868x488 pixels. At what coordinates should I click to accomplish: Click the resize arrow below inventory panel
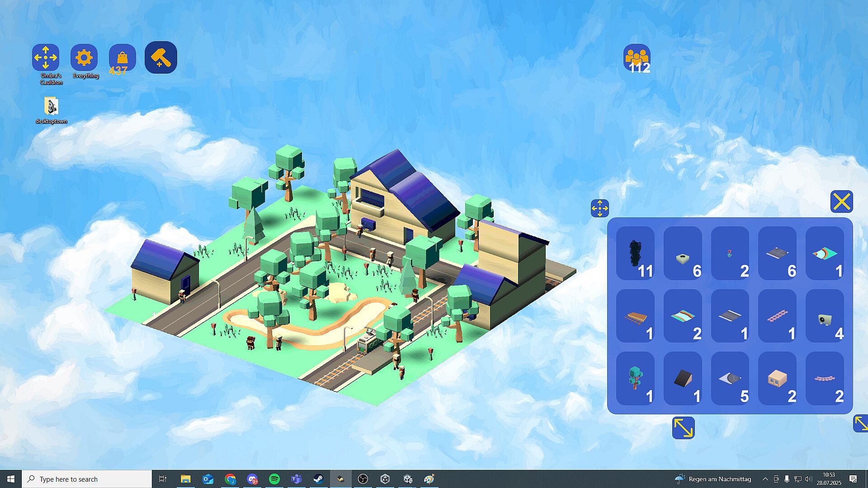pos(683,427)
